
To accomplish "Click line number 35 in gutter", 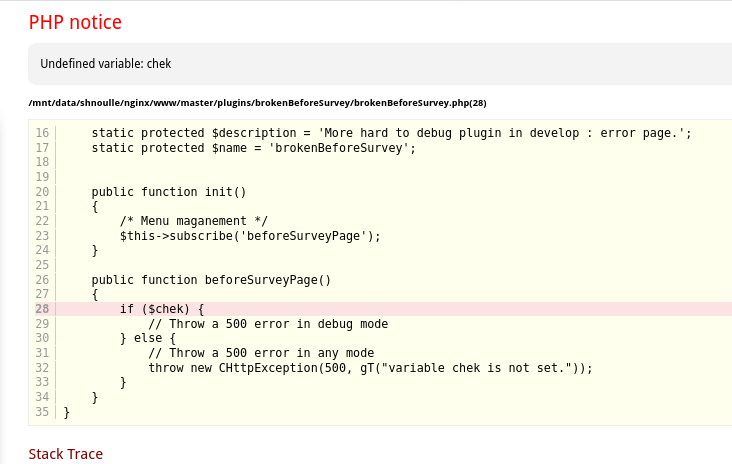I will point(41,411).
